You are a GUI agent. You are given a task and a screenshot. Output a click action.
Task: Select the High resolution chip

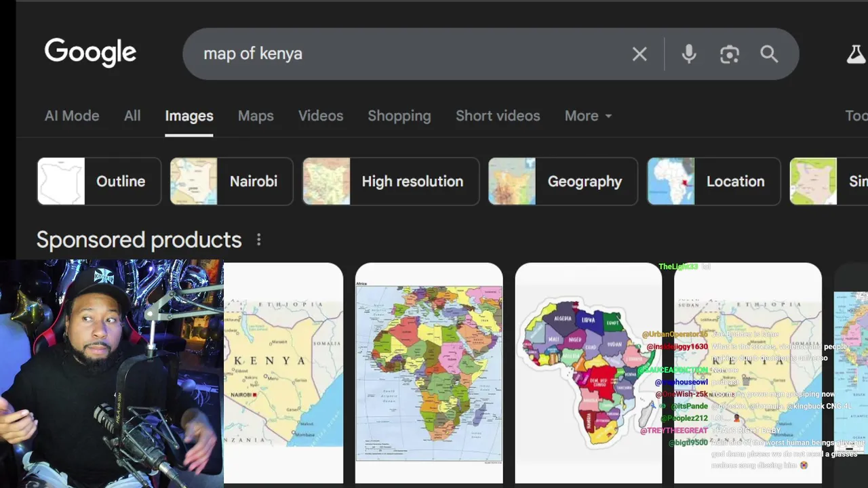(391, 182)
